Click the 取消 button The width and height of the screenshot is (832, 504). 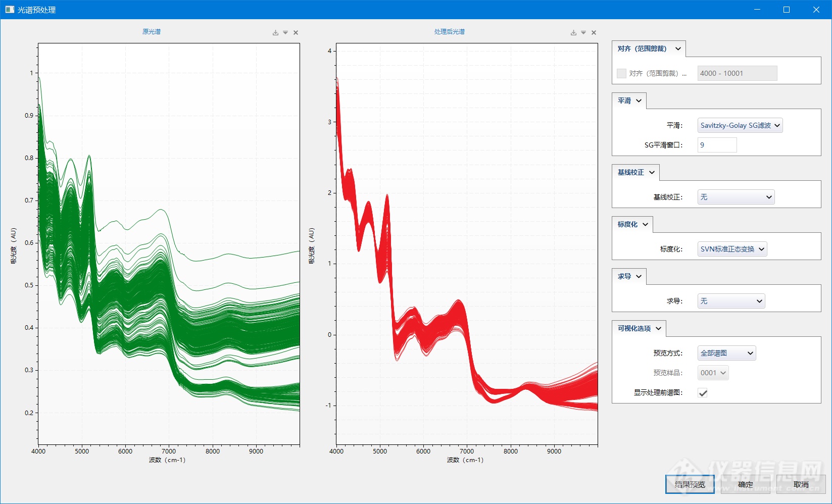(801, 484)
